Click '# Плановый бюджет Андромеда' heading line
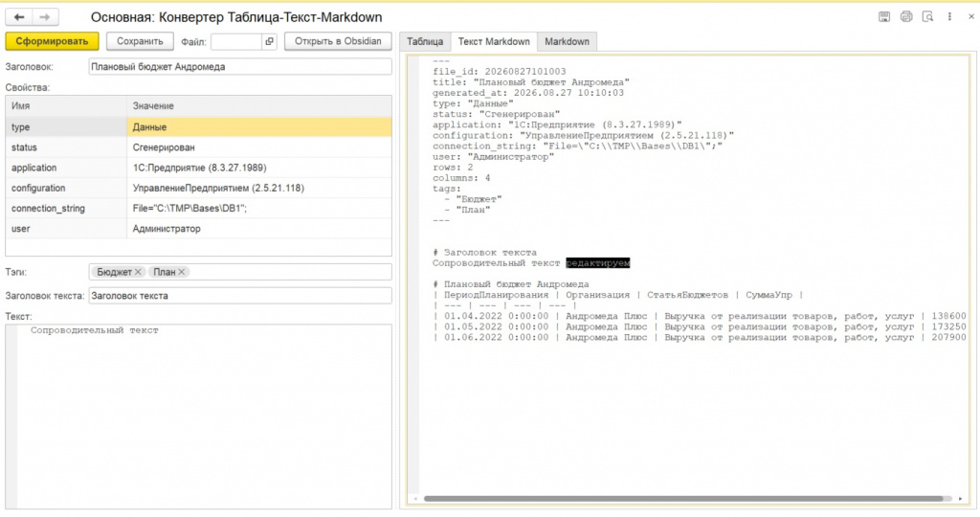 (x=511, y=284)
